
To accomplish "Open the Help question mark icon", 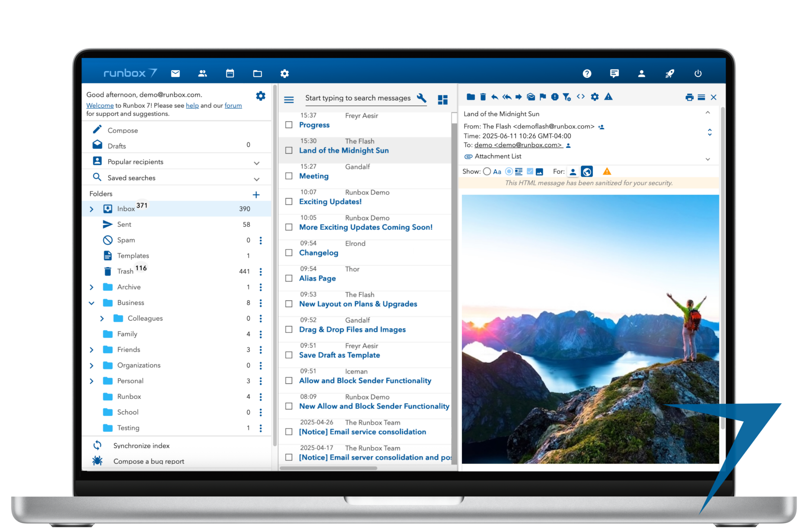I will [587, 73].
